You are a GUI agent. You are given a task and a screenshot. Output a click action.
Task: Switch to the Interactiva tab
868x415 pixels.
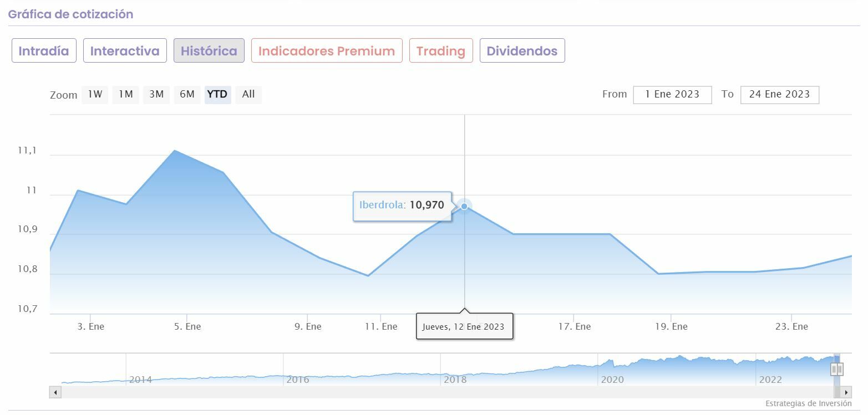pos(125,51)
